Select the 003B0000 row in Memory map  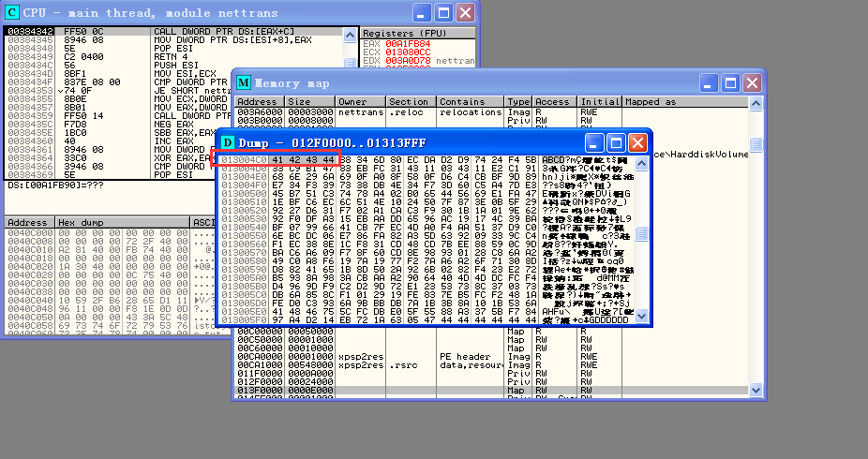coord(491,121)
